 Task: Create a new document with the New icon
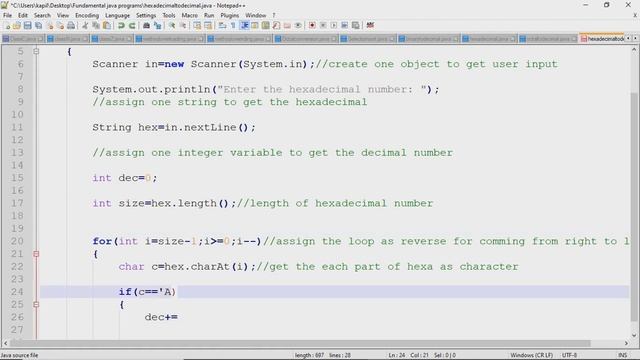[7, 26]
